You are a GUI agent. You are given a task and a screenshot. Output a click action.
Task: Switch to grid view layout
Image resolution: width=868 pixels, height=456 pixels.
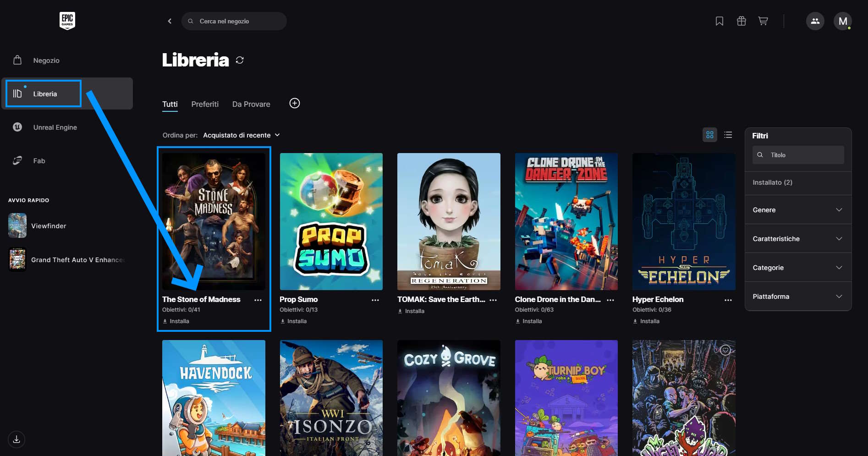(x=709, y=135)
